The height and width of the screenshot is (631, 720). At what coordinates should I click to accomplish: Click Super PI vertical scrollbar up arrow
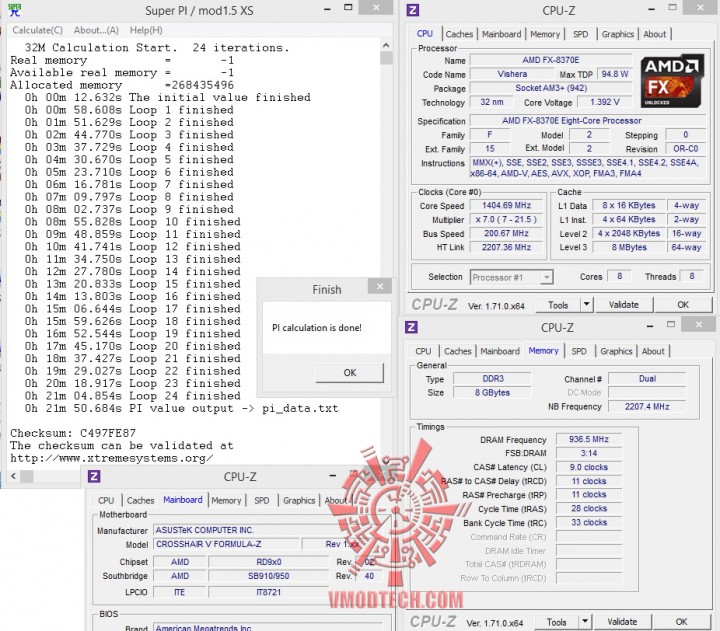(386, 45)
